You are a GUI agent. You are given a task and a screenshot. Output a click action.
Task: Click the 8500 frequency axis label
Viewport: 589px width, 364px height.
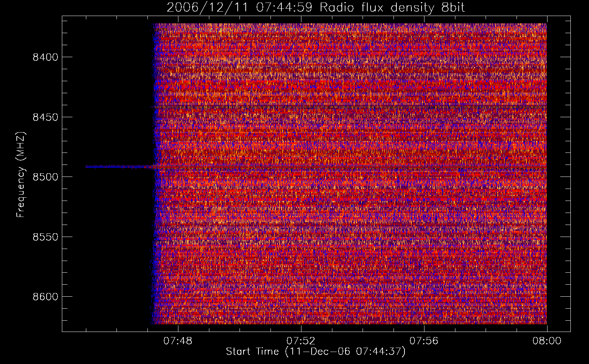[x=45, y=177]
